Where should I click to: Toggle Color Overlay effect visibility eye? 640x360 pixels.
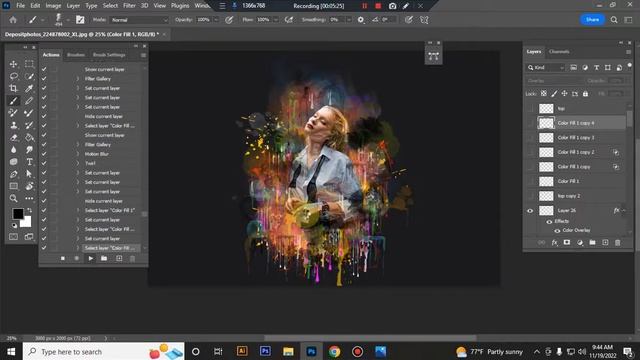[557, 230]
